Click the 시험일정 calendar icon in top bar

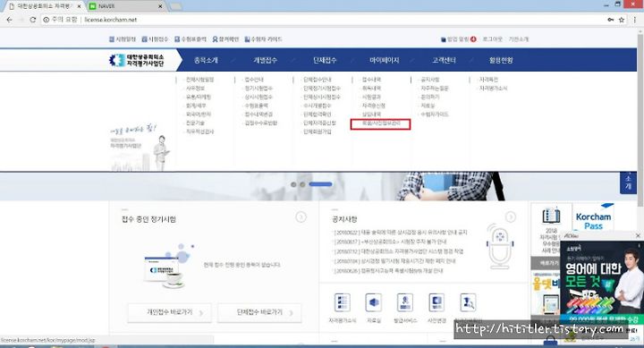111,39
